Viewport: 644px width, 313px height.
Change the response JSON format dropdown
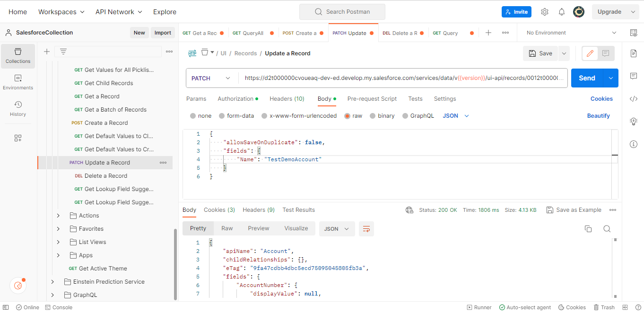337,229
